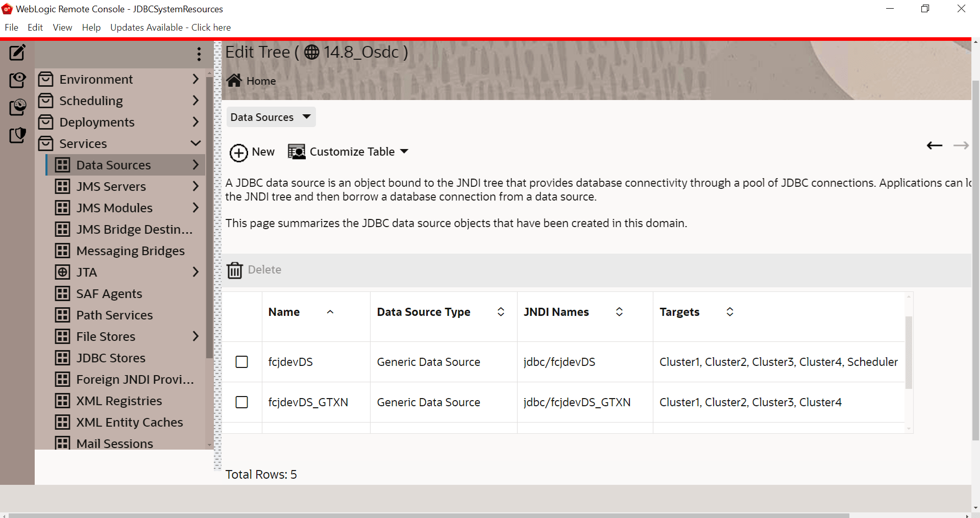This screenshot has height=518, width=980.
Task: Expand the JTA tree node
Action: (195, 272)
